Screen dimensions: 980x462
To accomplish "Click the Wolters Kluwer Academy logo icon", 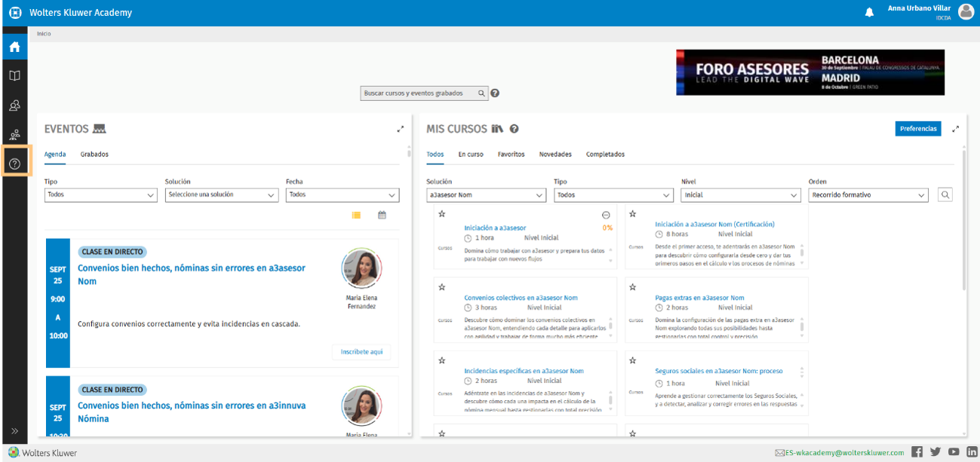I will [14, 13].
